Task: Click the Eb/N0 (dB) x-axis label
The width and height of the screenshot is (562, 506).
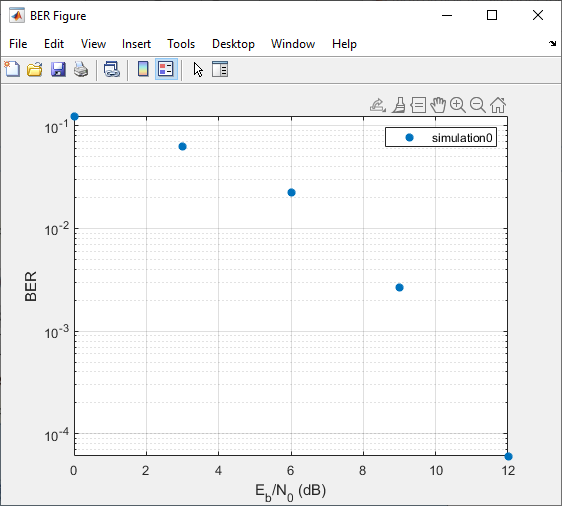Action: (x=290, y=492)
